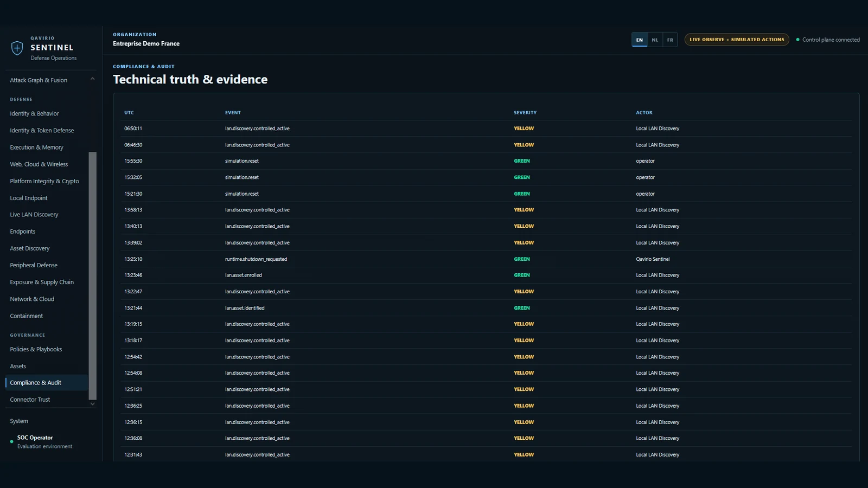Click GREEN severity in 15:32:05 row

point(522,177)
